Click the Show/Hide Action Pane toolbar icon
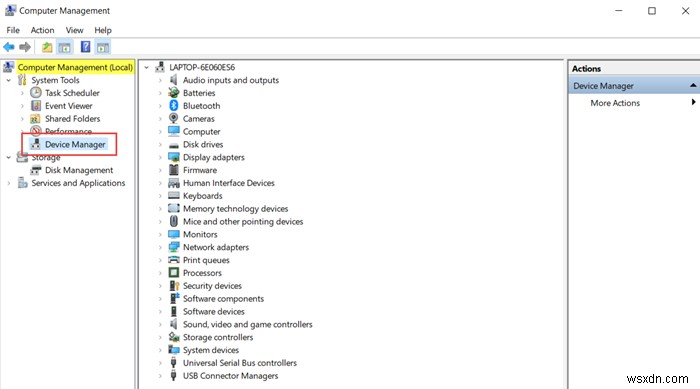Viewport: 700px width, 389px height. pyautogui.click(x=103, y=47)
